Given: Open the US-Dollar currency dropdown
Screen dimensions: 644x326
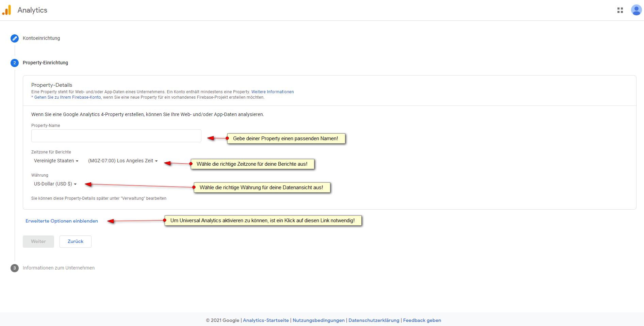Looking at the screenshot, I should coord(55,184).
